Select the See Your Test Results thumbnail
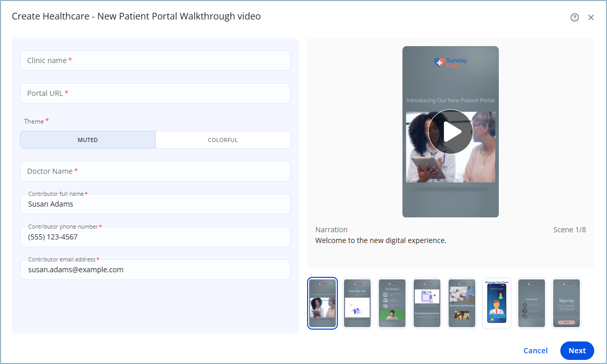The image size is (607, 364). coord(462,303)
